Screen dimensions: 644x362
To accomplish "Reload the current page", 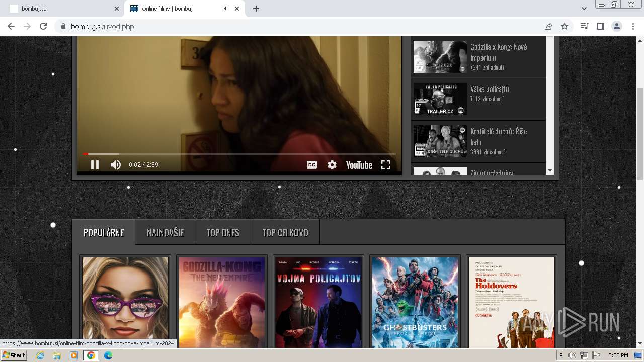I will pos(43,26).
